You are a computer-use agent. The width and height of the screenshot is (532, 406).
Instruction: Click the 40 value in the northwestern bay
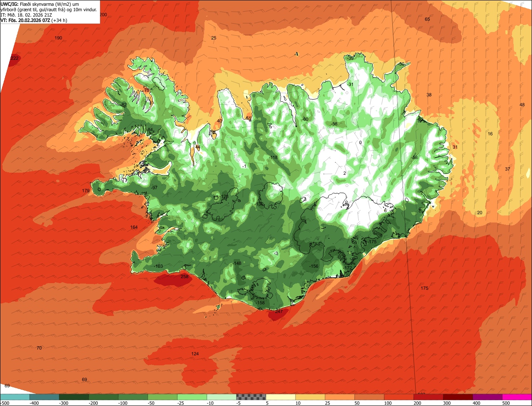point(219,121)
